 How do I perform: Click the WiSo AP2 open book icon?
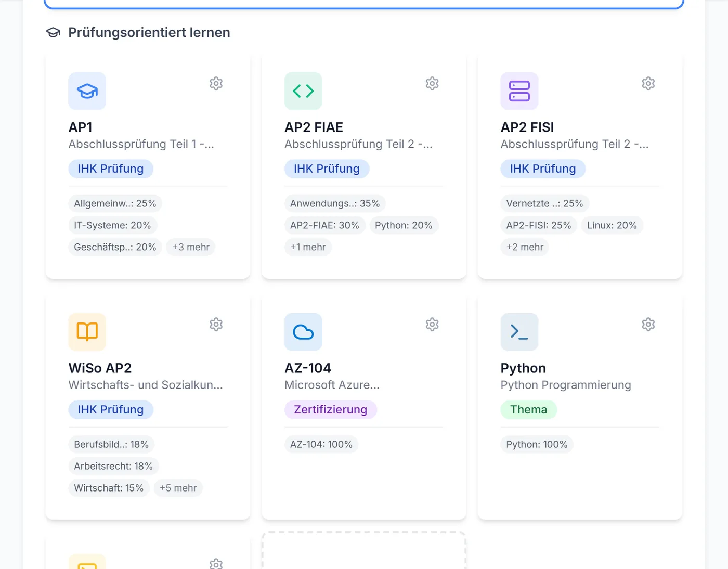[87, 332]
